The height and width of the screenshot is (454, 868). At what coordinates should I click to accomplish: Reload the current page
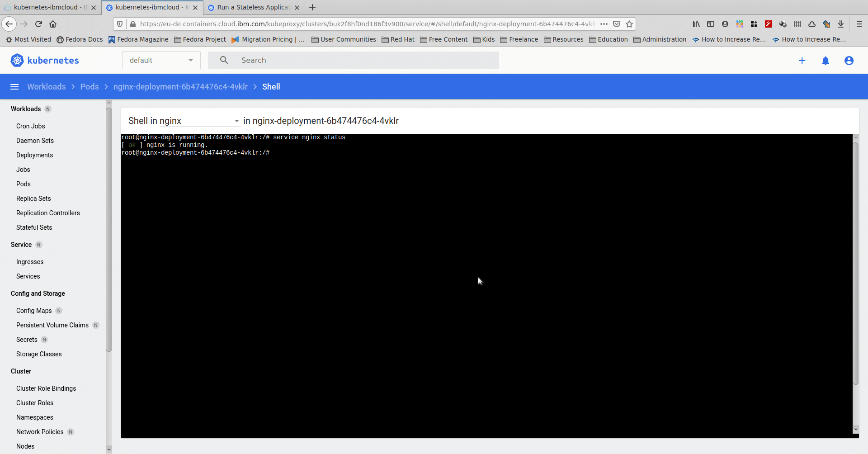point(38,24)
